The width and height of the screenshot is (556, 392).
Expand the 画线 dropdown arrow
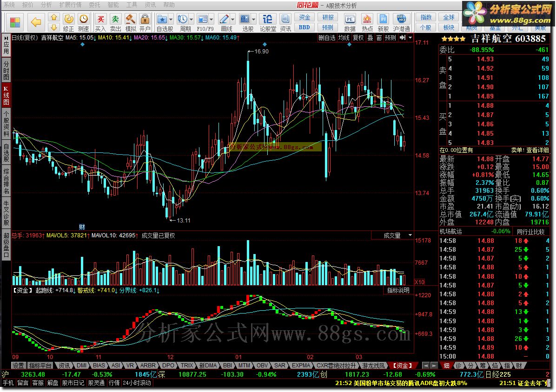232,19
